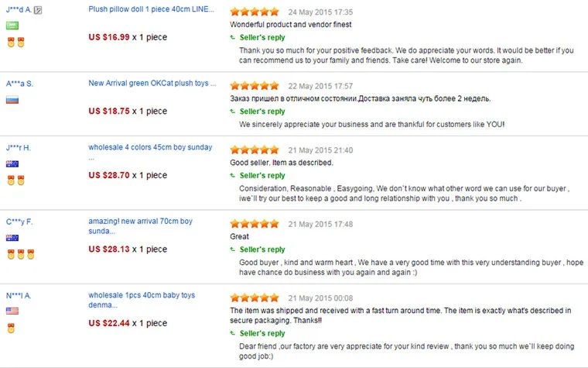View buyer profile A***a S.
Image resolution: width=588 pixels, height=368 pixels.
19,83
